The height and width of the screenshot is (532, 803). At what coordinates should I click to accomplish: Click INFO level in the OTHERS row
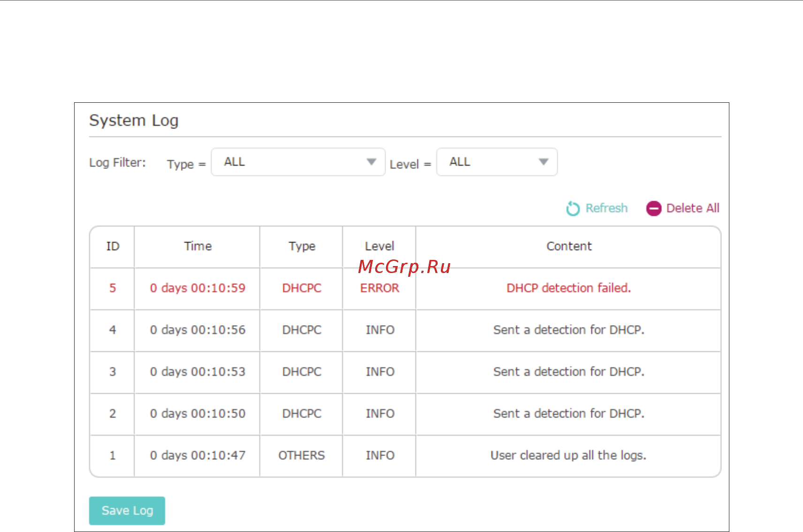[380, 456]
